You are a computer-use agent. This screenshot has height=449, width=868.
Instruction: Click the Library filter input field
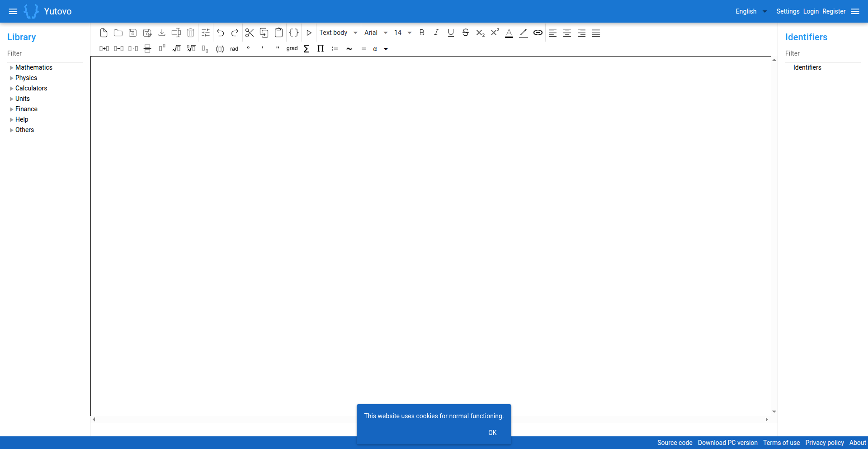(45, 53)
